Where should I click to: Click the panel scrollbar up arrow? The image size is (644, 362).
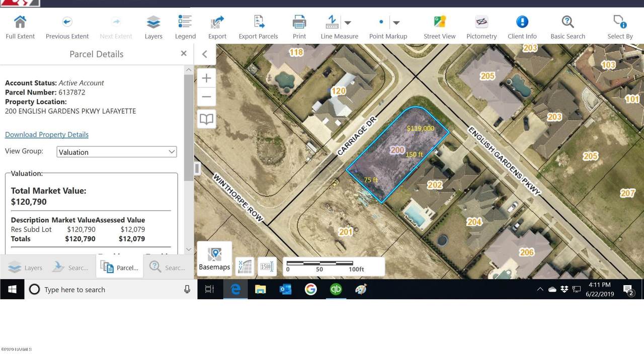click(189, 69)
